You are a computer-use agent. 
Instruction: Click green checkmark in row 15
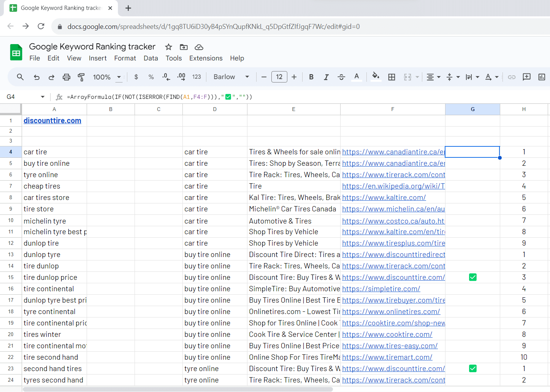click(x=472, y=278)
